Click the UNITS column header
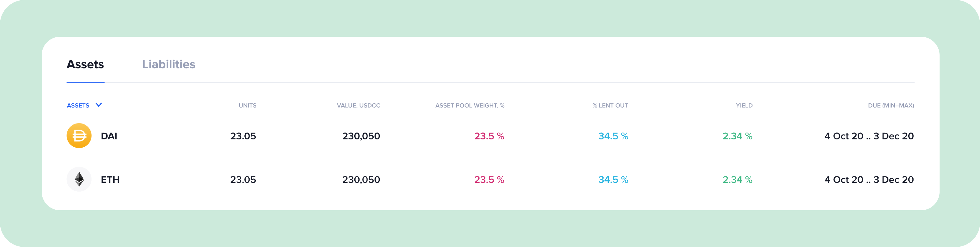980x247 pixels. pyautogui.click(x=247, y=105)
